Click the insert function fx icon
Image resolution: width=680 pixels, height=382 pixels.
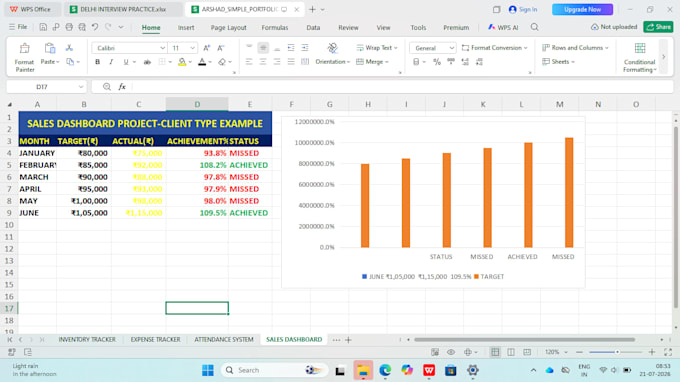coord(122,87)
